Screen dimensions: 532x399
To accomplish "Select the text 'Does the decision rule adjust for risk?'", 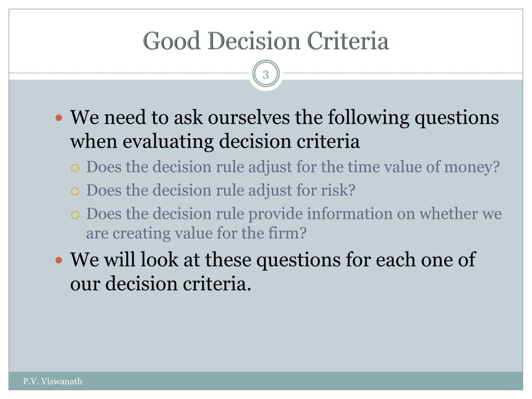I will [220, 190].
